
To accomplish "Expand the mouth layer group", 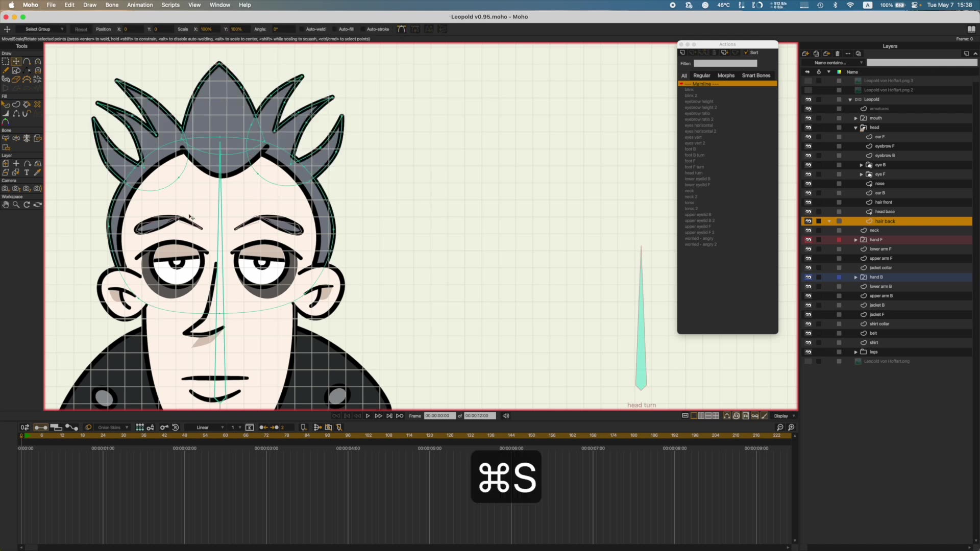I will (856, 118).
